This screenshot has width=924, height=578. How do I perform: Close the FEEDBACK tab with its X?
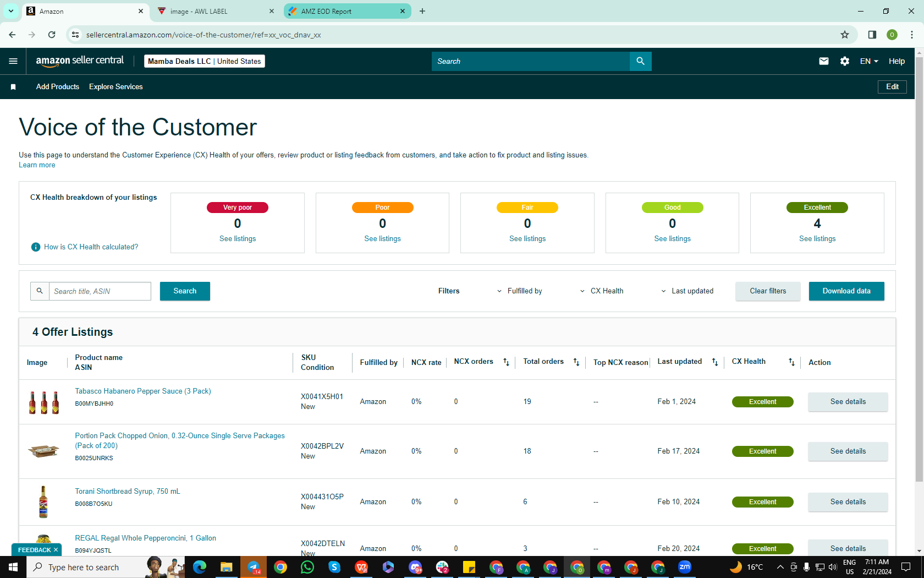coord(56,550)
